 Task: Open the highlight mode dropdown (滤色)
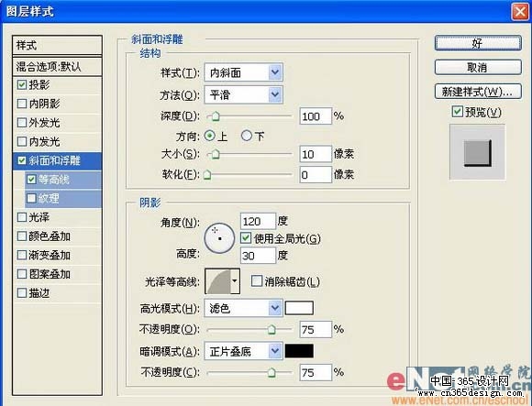(243, 308)
